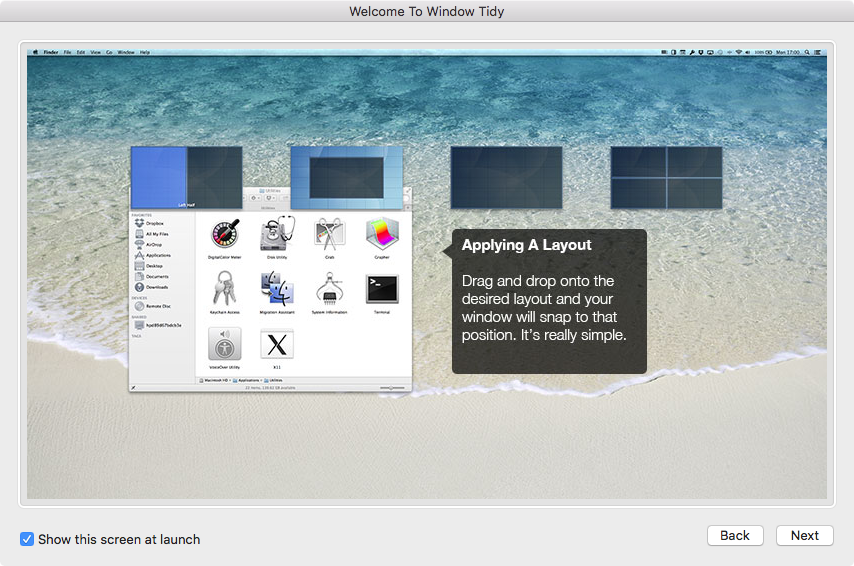Select the Grapher app icon
854x566 pixels.
click(382, 234)
